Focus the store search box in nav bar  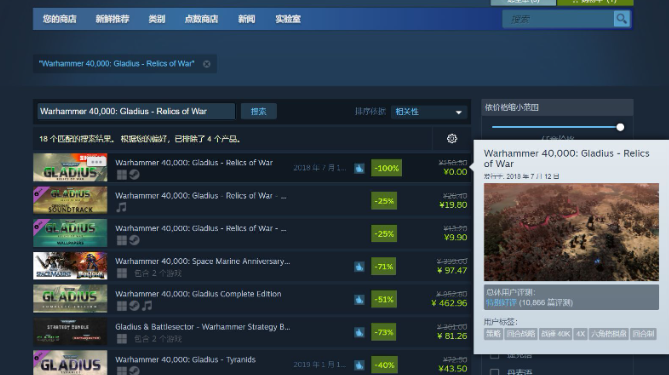558,19
